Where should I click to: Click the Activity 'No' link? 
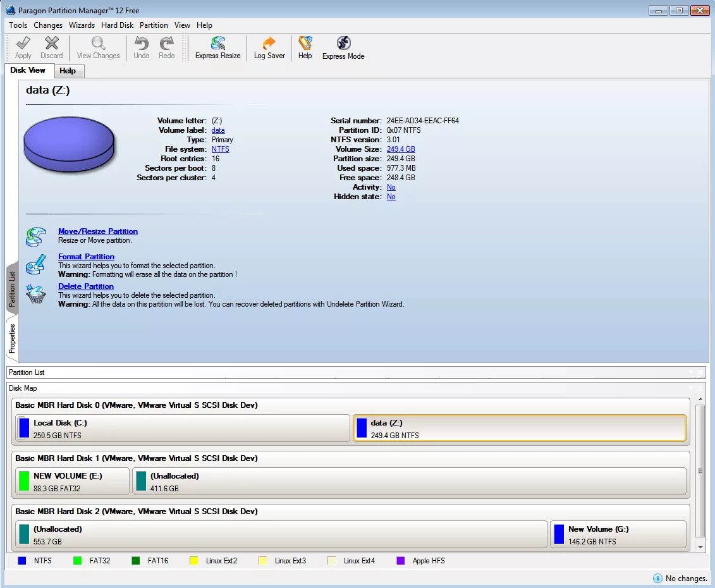click(x=391, y=187)
